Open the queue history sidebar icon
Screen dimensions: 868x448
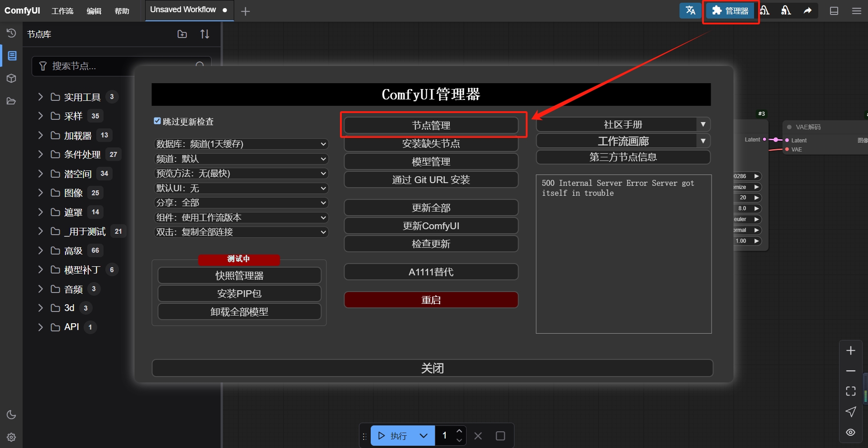[x=11, y=33]
